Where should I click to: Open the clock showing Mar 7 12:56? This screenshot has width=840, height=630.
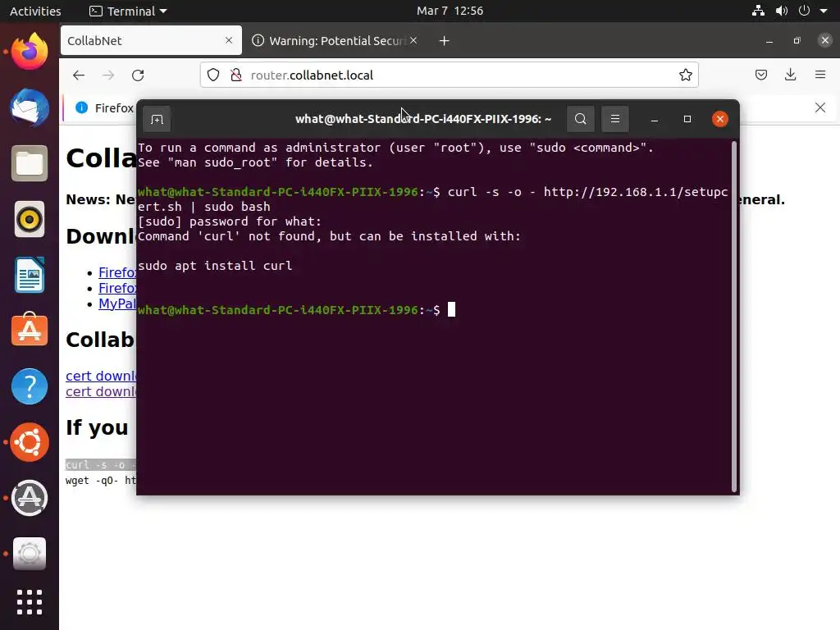coord(450,11)
